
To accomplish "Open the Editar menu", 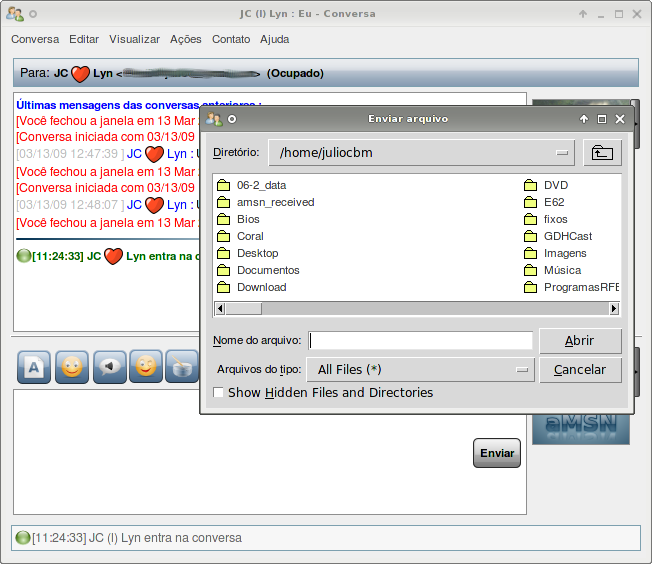I will point(84,40).
